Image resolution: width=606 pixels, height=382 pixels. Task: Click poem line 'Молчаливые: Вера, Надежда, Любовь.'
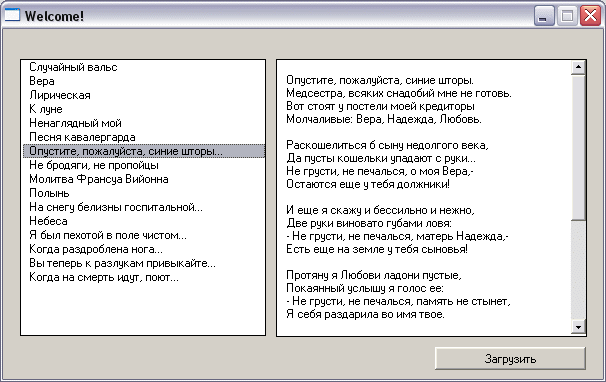[x=384, y=119]
